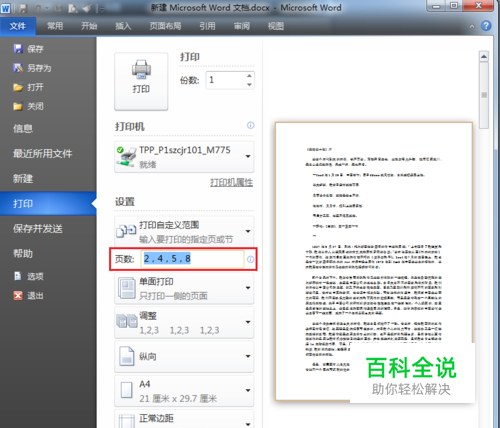This screenshot has height=428, width=500.
Task: Open the TPP_P1szcjr101_M775 printer dropdown
Action: coord(184,156)
